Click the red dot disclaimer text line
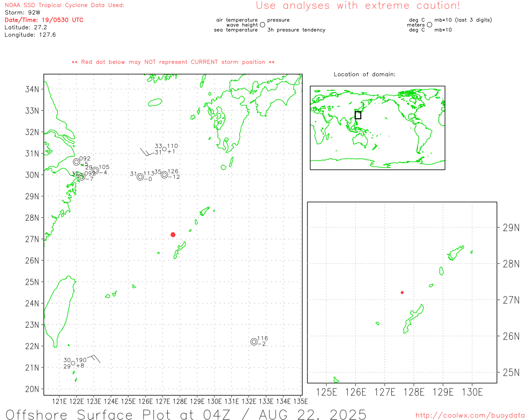The image size is (525, 420). 173,62
